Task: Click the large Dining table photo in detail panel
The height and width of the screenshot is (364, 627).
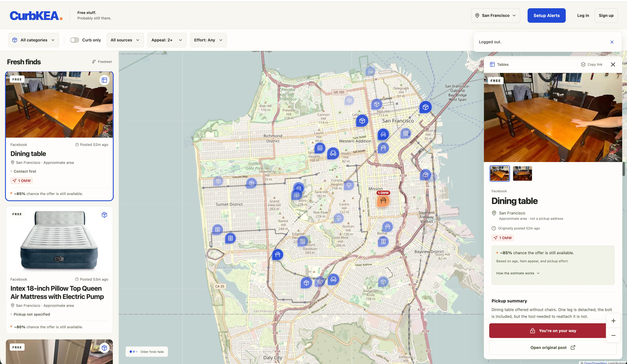Action: point(553,117)
